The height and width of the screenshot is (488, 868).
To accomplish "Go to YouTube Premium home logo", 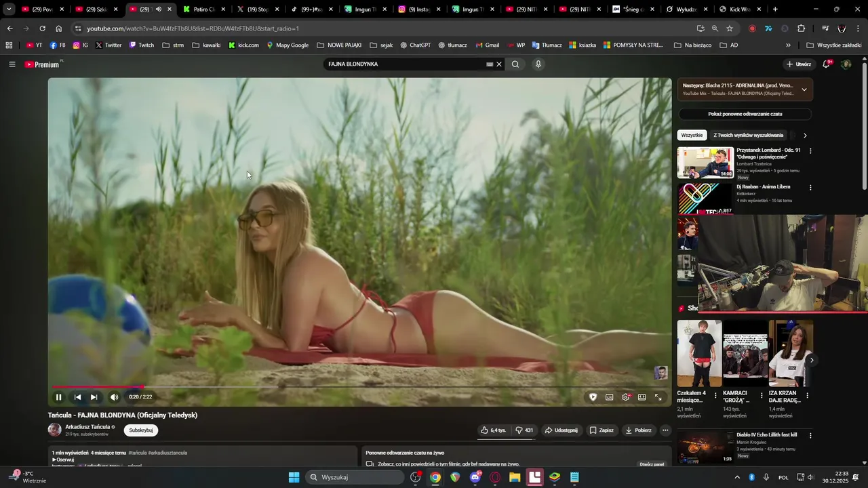I will [42, 64].
